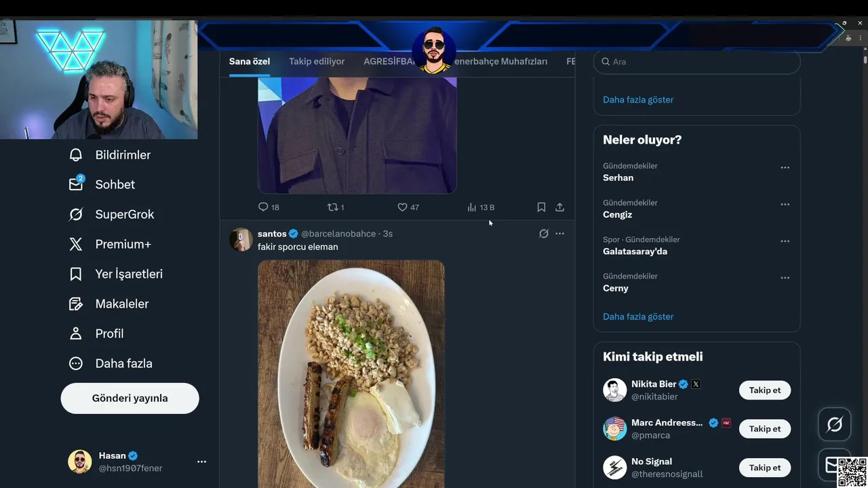Click the reply icon with 18 comments
The height and width of the screenshot is (488, 868).
point(263,207)
